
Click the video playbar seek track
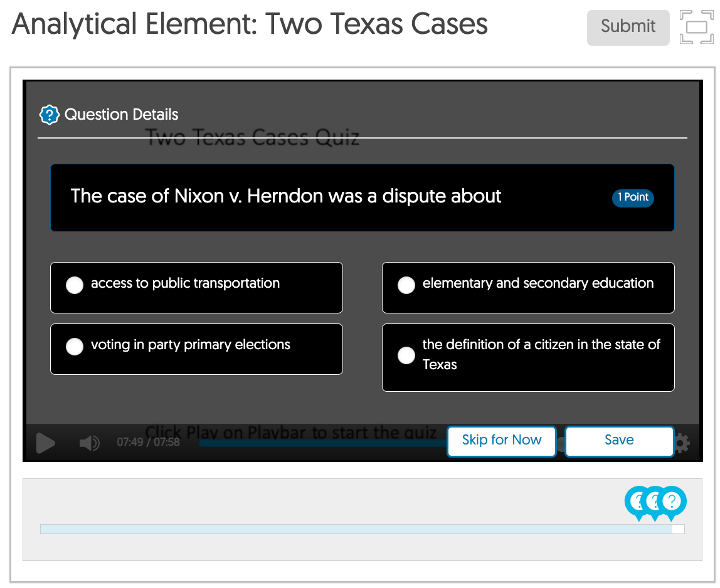coord(322,443)
